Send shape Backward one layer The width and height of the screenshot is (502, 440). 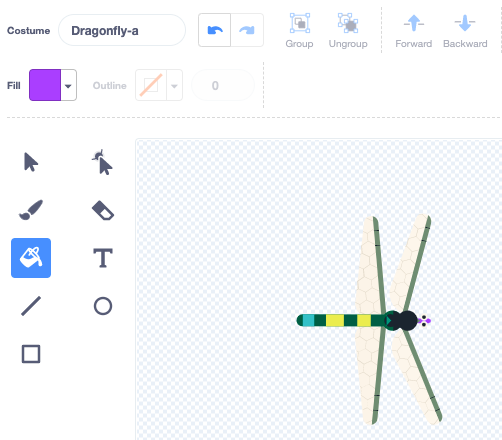click(x=465, y=31)
